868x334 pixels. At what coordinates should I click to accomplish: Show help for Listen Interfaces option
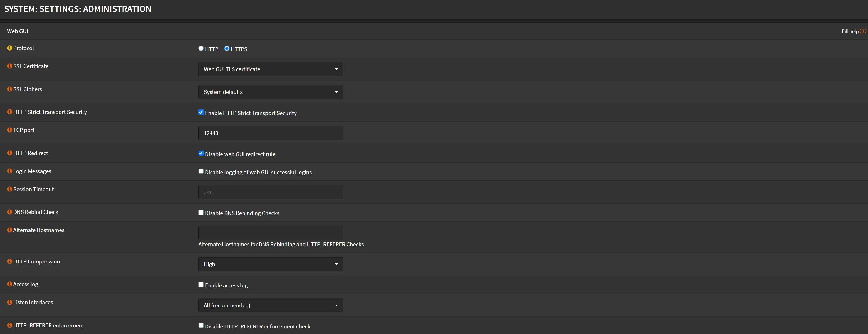pyautogui.click(x=9, y=302)
